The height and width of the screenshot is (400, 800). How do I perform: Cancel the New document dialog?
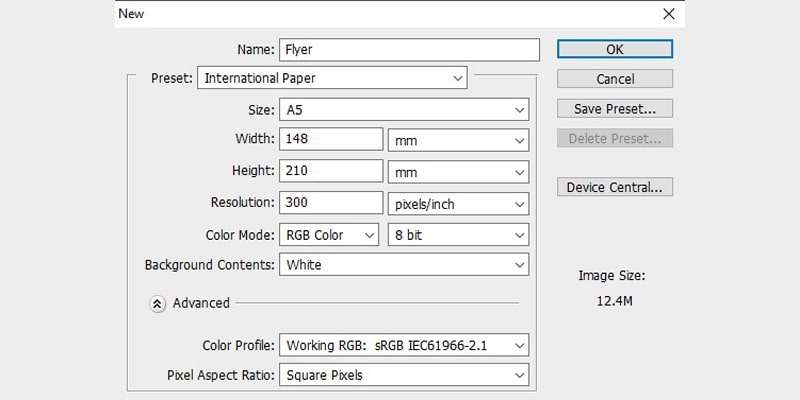(x=615, y=79)
